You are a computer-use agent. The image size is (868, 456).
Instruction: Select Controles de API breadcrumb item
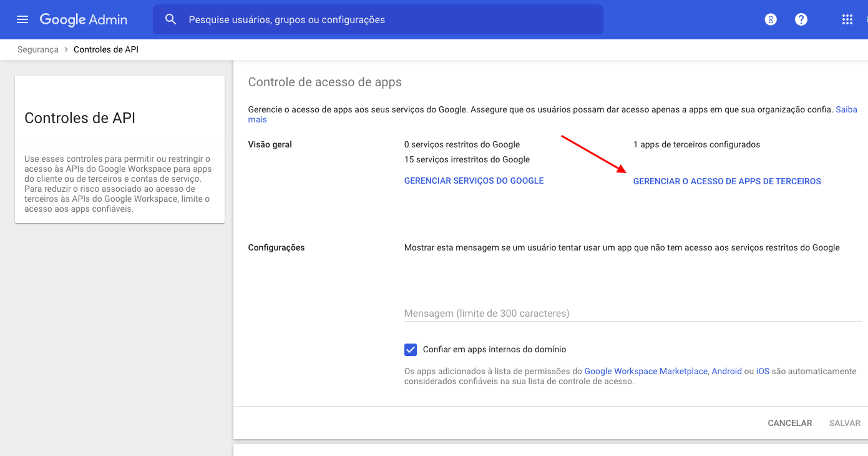106,49
